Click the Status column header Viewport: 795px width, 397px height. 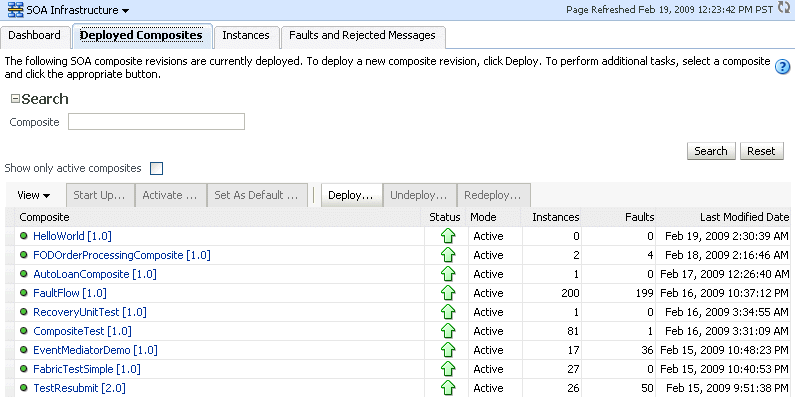[445, 217]
